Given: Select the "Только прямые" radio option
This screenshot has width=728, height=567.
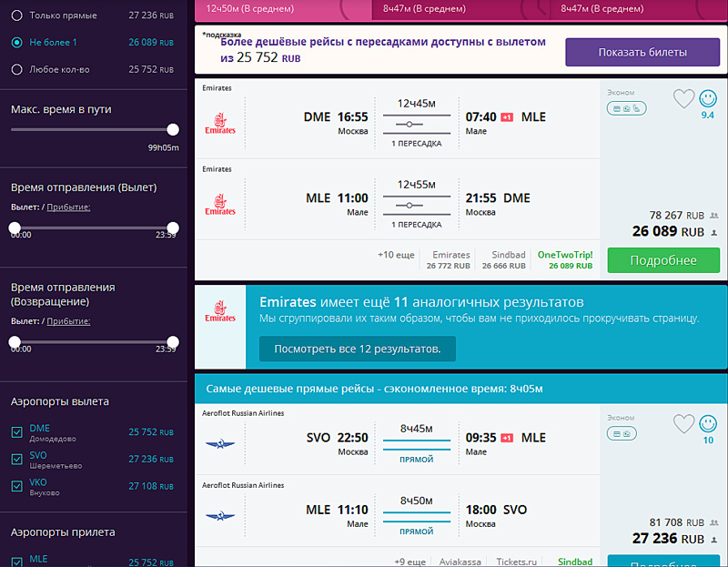Looking at the screenshot, I should (16, 15).
